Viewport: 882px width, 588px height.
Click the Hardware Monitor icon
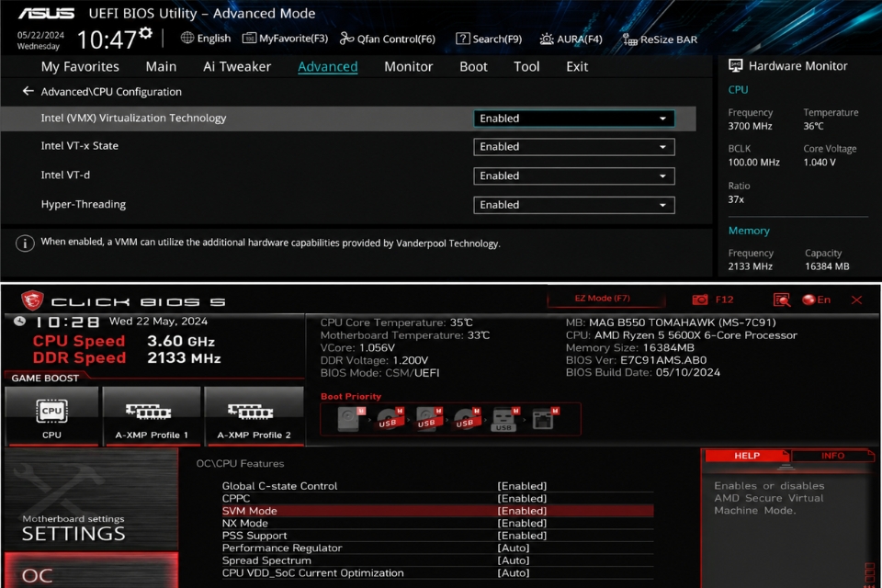coord(735,66)
